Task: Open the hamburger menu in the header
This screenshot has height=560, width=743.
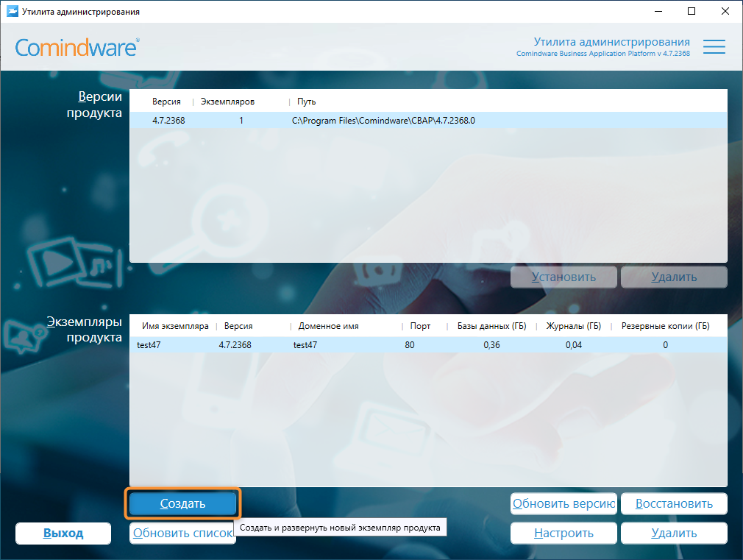Action: point(714,46)
